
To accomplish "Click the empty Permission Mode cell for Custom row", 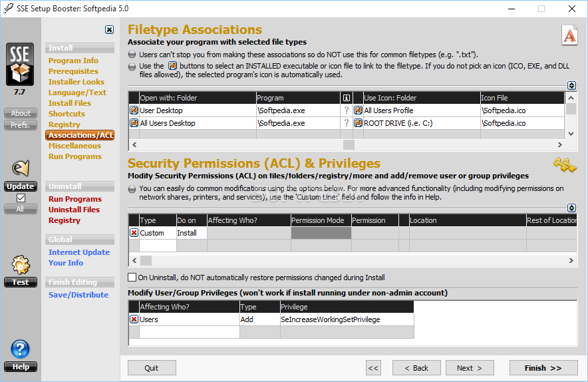I will (x=321, y=233).
